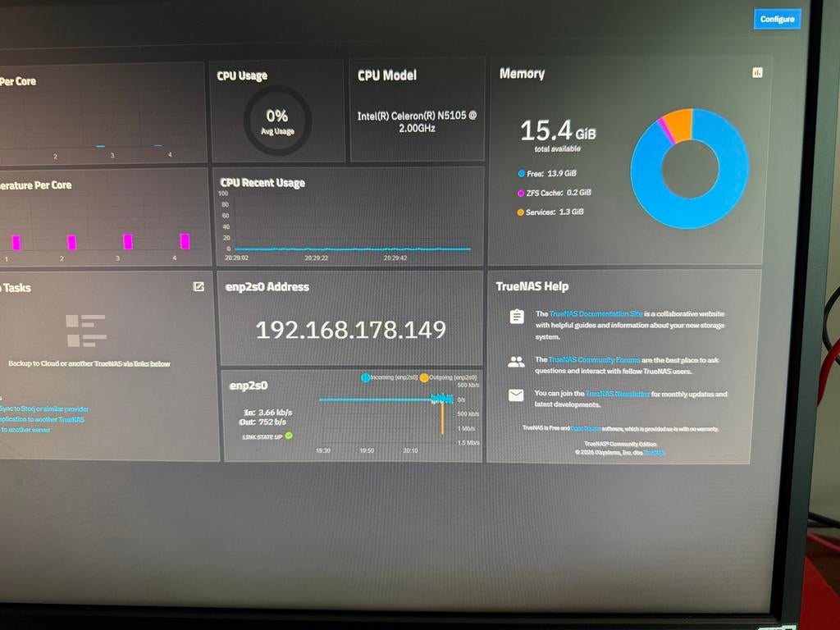Click the orange Services legend dot
The width and height of the screenshot is (840, 630).
pos(520,212)
